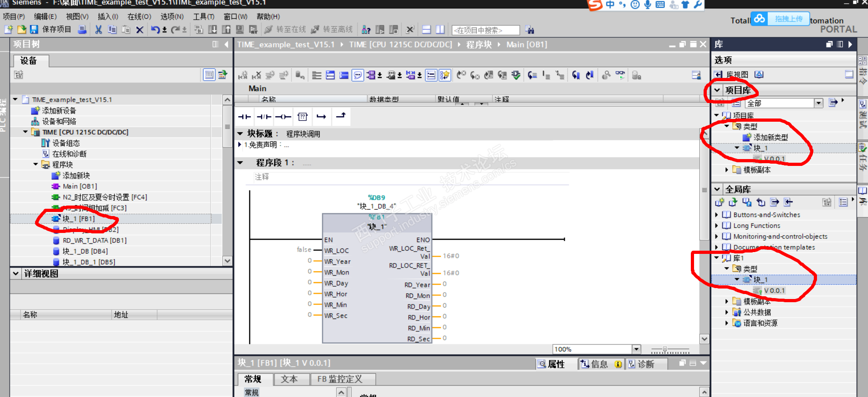Screen dimensions: 868x397
Task: Insert an empty box instruction
Action: tap(302, 117)
